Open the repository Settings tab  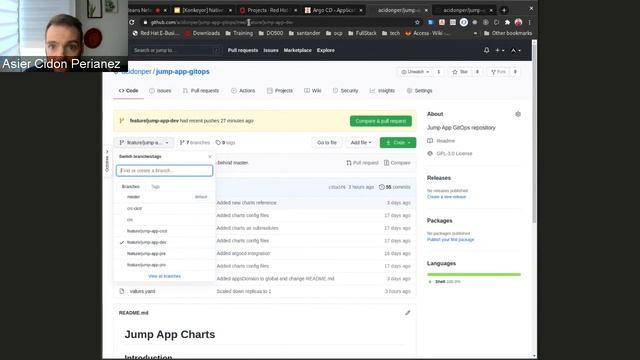tap(420, 91)
